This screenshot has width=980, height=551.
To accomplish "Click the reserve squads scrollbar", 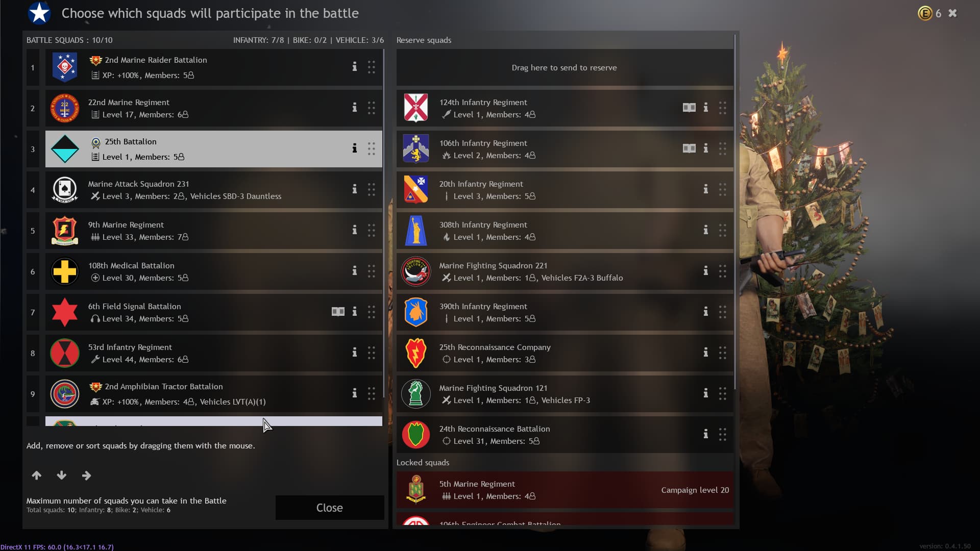I will [x=735, y=212].
